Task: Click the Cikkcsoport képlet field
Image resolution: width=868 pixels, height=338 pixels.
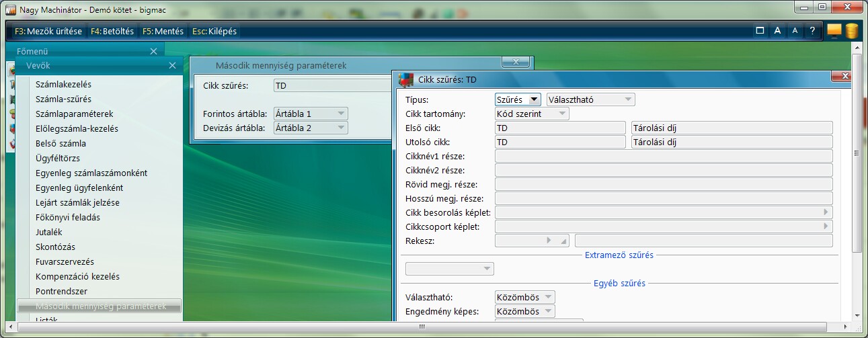Action: [664, 226]
